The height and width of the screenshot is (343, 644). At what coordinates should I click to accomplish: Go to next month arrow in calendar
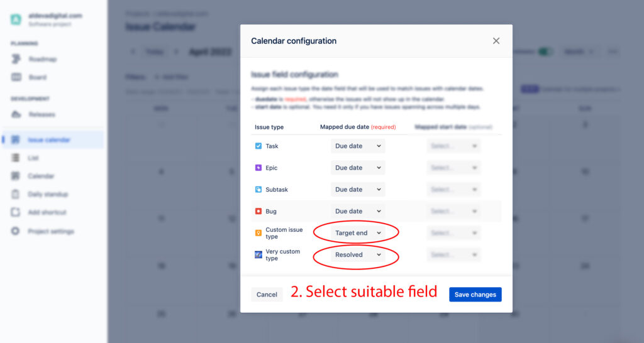click(x=176, y=52)
